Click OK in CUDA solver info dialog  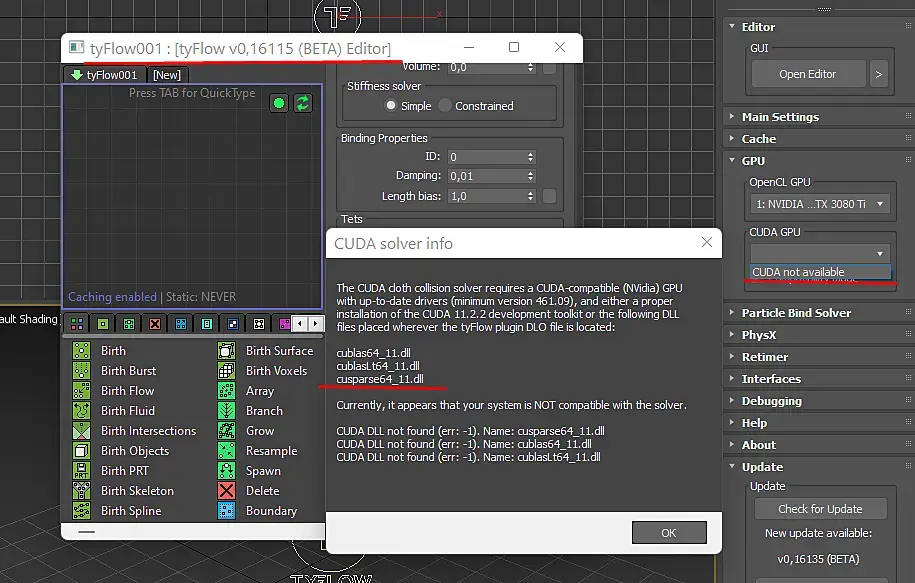(x=669, y=533)
